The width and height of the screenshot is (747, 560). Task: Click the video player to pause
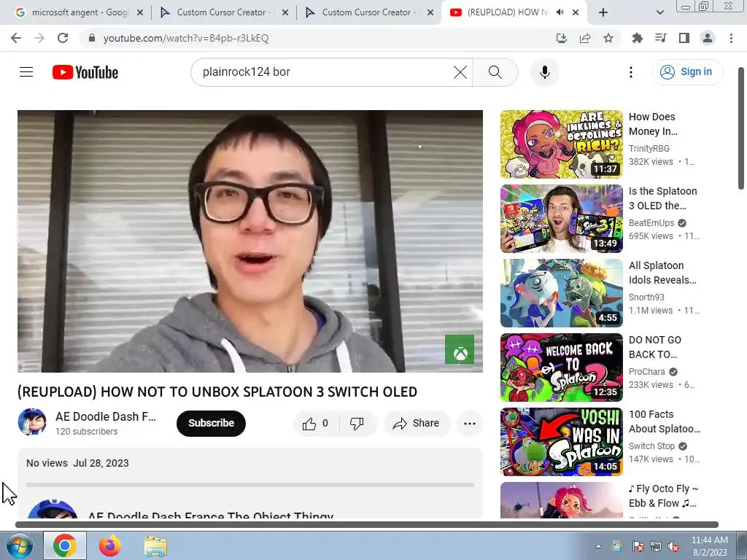[x=250, y=241]
